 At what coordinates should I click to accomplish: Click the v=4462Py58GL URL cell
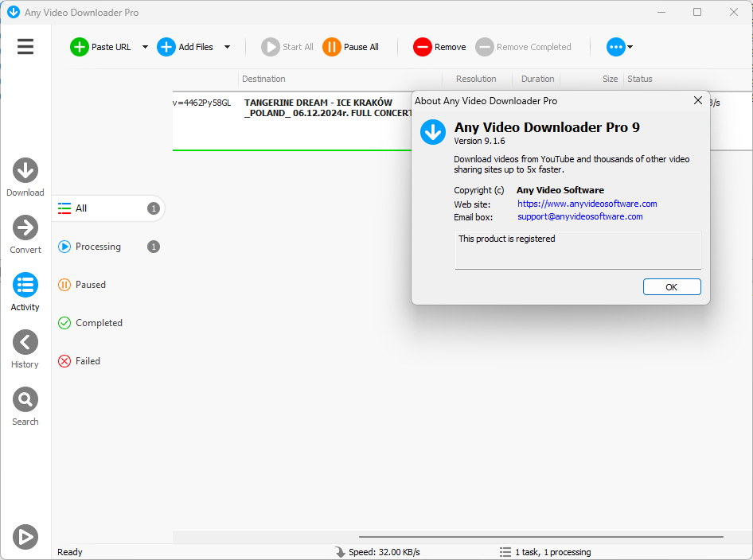(202, 103)
